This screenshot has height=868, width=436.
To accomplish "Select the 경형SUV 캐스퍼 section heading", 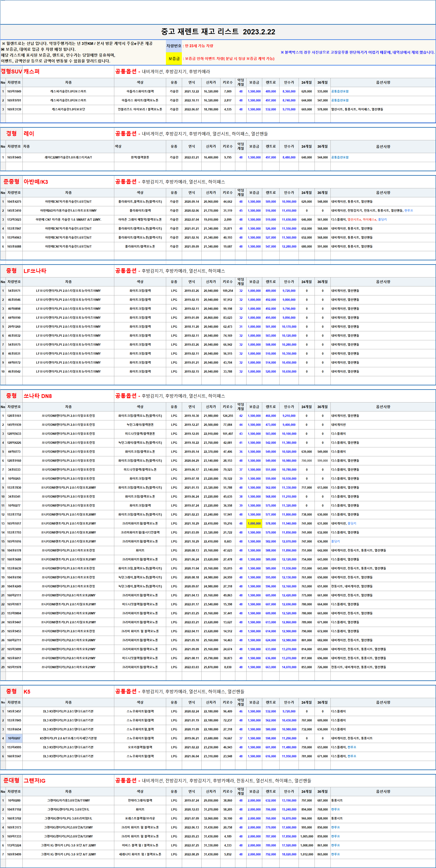I will [20, 71].
